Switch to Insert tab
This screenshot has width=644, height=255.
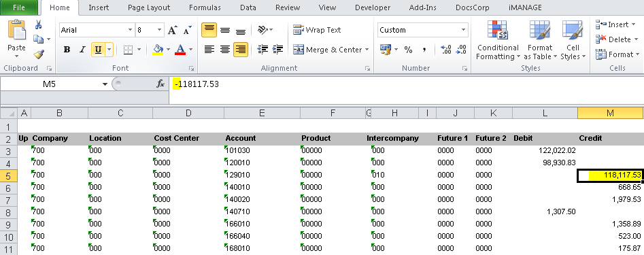[x=99, y=7]
